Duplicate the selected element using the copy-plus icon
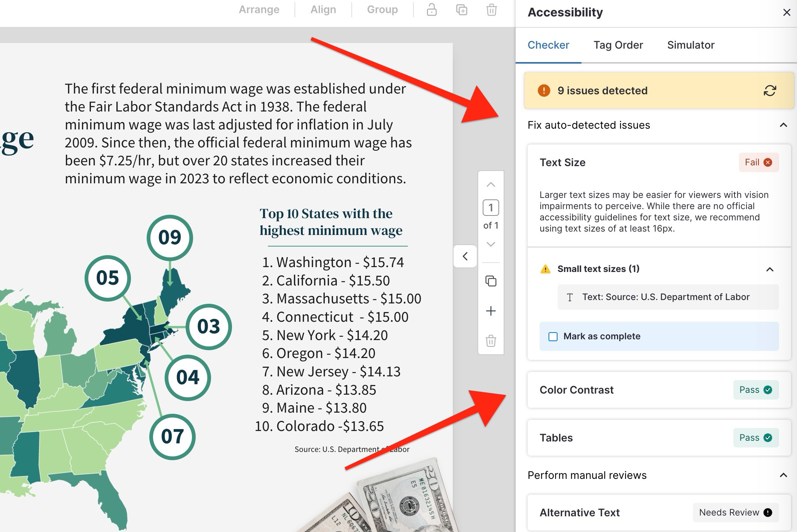Screen dimensions: 797x532 (x=461, y=10)
